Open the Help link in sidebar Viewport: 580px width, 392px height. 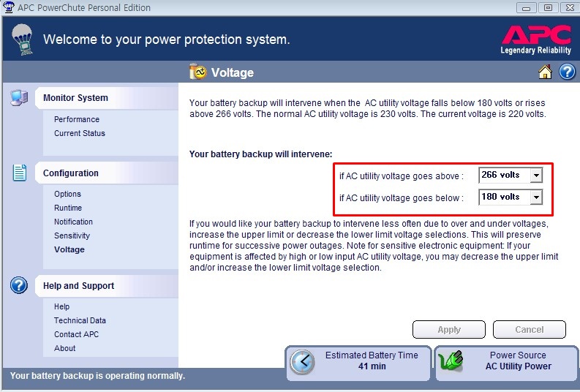[61, 306]
